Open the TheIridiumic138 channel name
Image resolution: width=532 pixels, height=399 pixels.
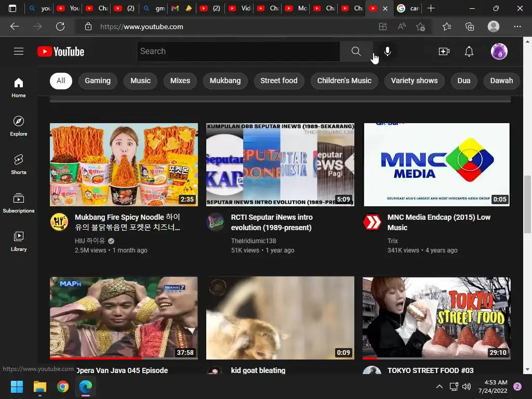254,241
